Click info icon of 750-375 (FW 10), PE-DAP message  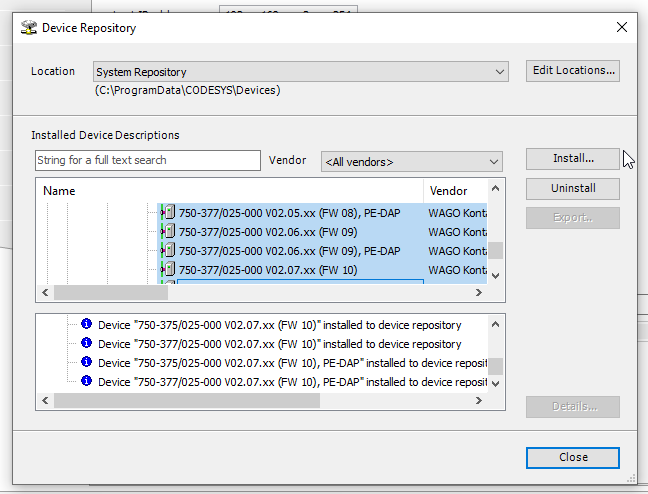tap(86, 362)
